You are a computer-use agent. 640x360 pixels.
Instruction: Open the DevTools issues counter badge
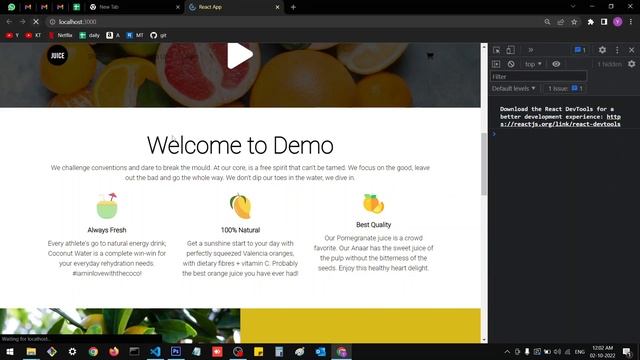coord(580,50)
